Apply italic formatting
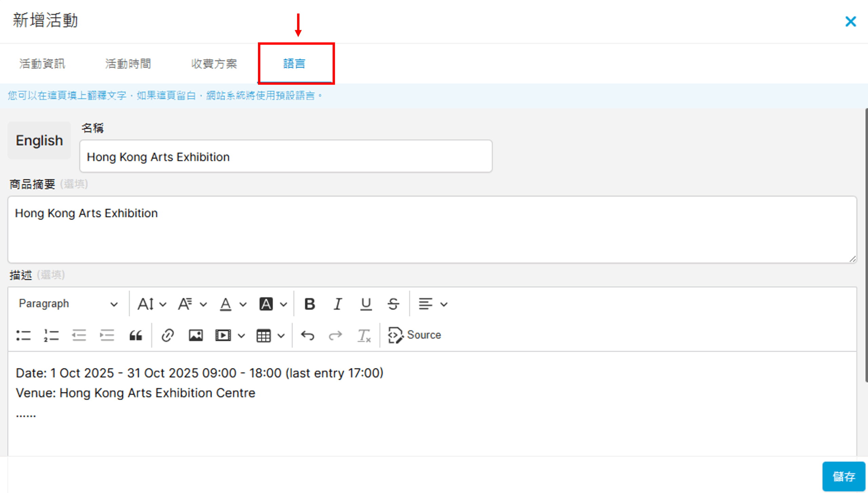 point(337,304)
